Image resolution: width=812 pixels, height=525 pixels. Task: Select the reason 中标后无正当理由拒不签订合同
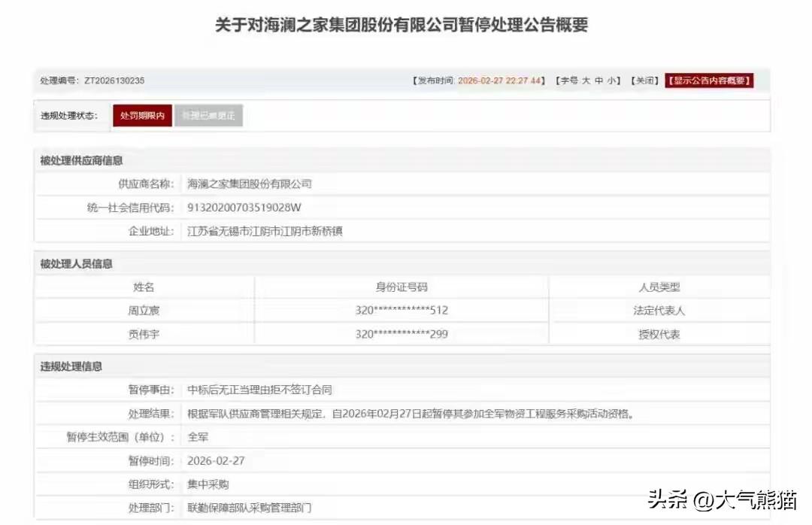[260, 390]
